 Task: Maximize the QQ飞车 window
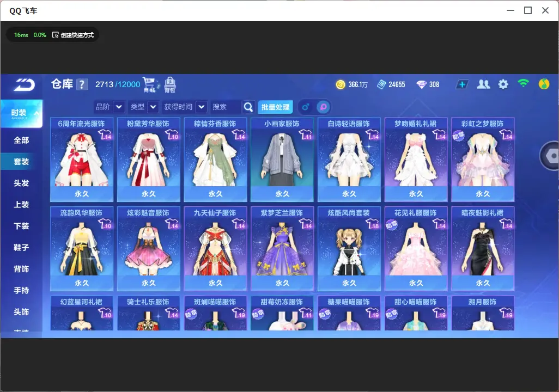pyautogui.click(x=528, y=11)
